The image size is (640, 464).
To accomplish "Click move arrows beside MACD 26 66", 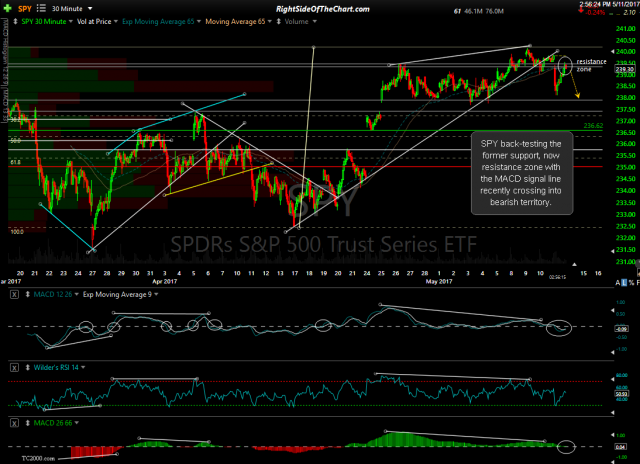I will (x=28, y=423).
